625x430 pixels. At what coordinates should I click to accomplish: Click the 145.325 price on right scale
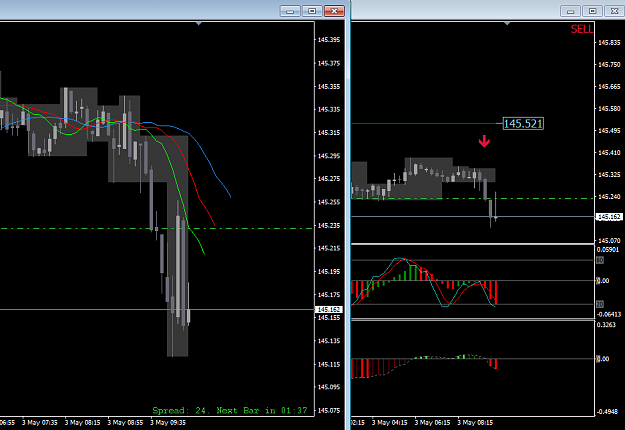pyautogui.click(x=609, y=175)
